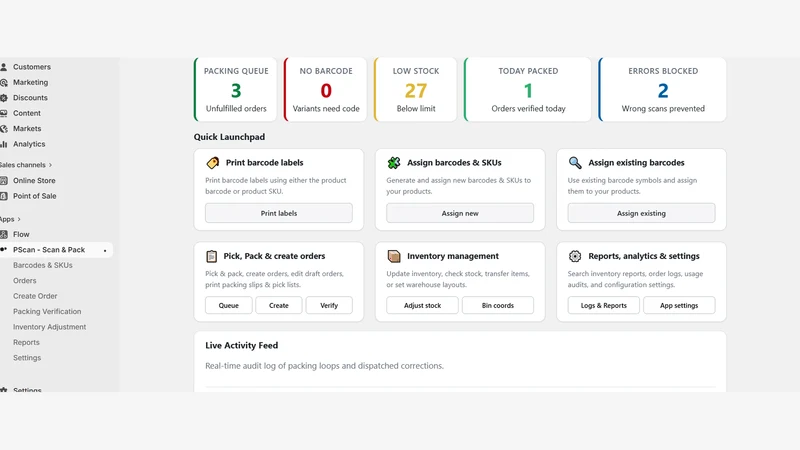This screenshot has width=800, height=450.
Task: Open Reports subpage under PScan
Action: (26, 342)
